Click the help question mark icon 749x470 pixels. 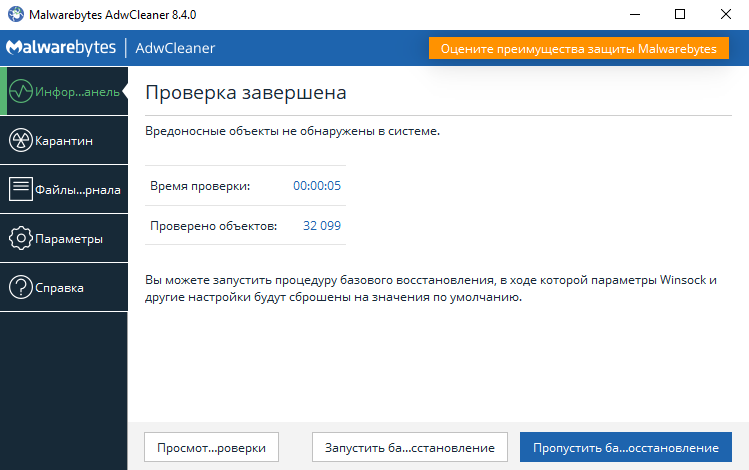[x=21, y=288]
